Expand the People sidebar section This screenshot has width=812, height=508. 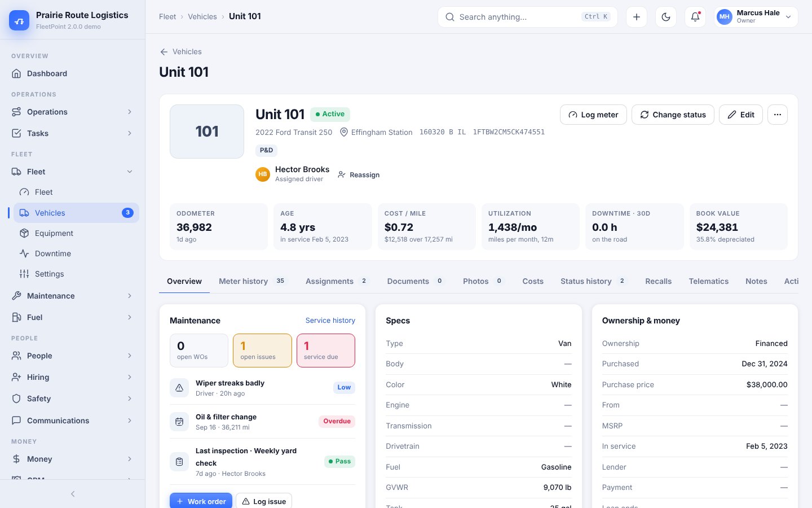72,356
